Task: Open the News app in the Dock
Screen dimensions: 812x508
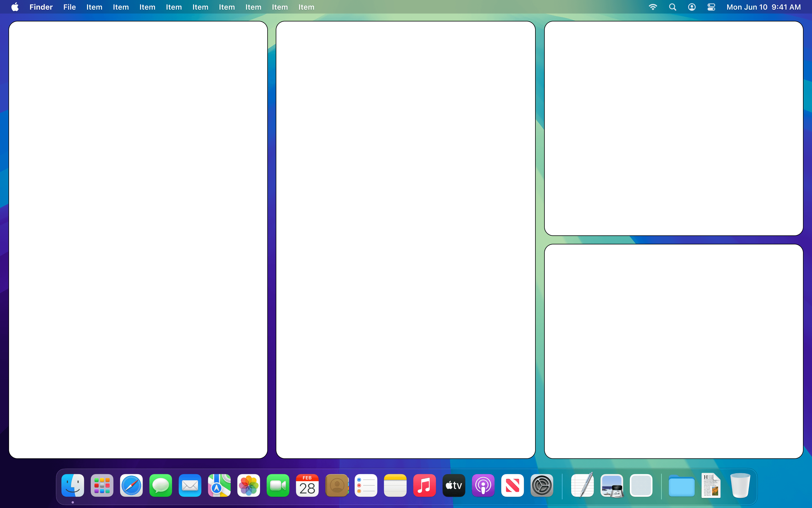Action: tap(512, 485)
